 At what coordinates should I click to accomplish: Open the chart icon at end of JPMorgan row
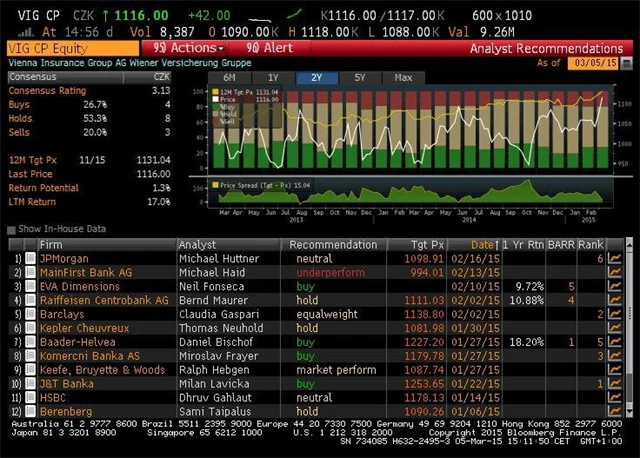pos(615,259)
